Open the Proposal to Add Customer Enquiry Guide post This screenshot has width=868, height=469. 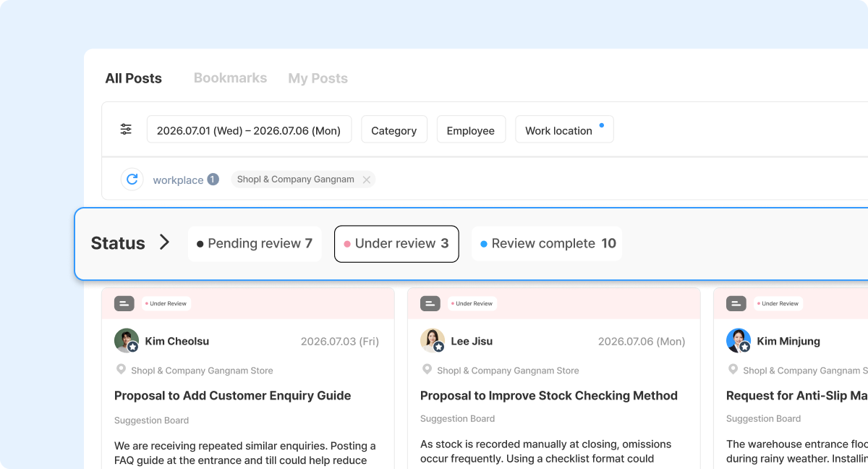(x=233, y=395)
